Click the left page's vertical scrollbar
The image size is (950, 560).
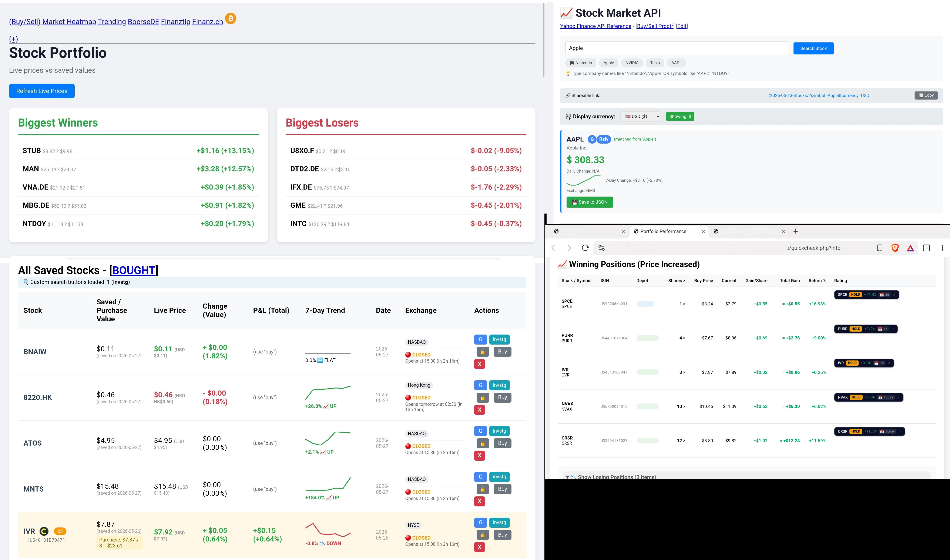(543, 40)
